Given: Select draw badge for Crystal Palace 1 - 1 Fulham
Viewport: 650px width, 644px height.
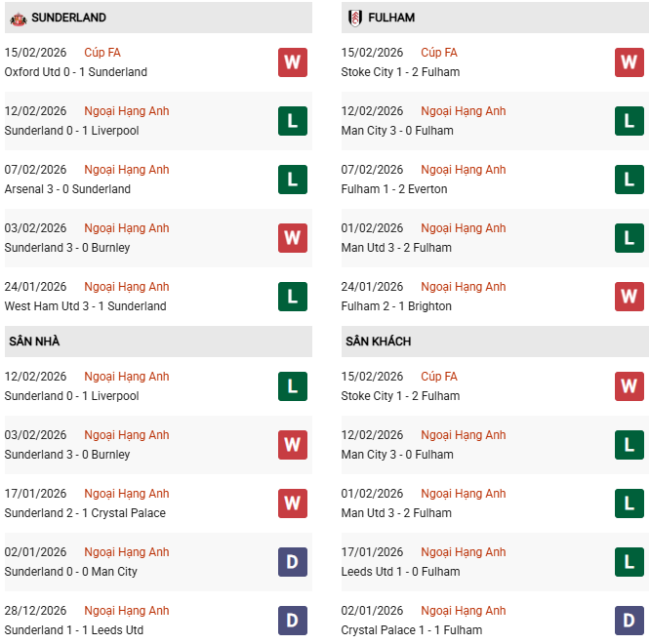Looking at the screenshot, I should pos(629,621).
